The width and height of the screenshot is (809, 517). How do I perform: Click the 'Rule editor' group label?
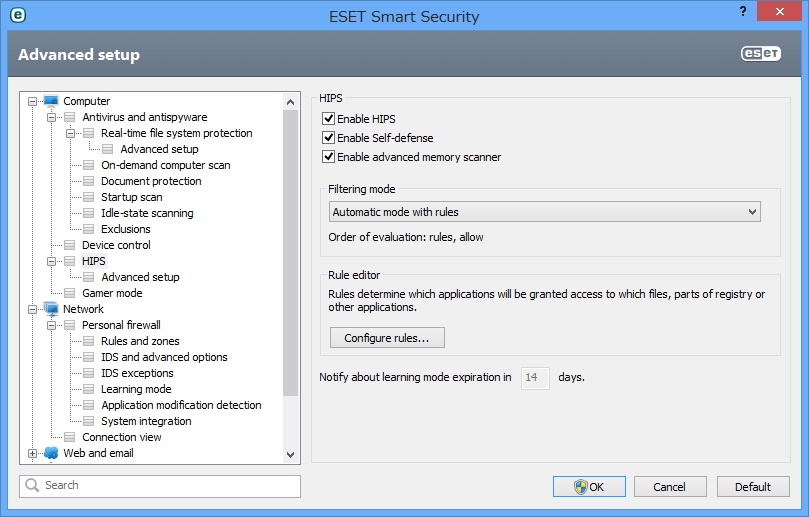[354, 275]
